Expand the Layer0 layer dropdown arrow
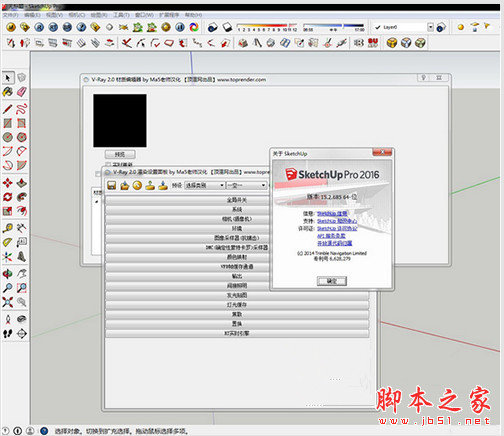The height and width of the screenshot is (436, 504). coord(430,27)
